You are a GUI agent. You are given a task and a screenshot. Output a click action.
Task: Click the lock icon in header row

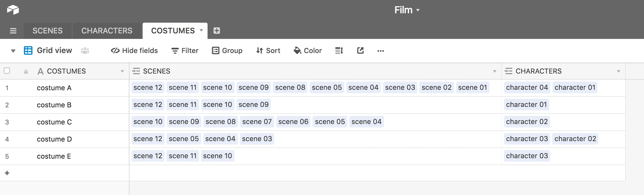pos(26,72)
